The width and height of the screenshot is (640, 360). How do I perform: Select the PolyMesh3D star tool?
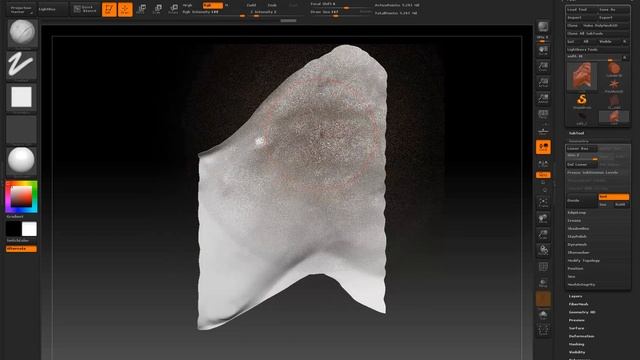coord(614,85)
